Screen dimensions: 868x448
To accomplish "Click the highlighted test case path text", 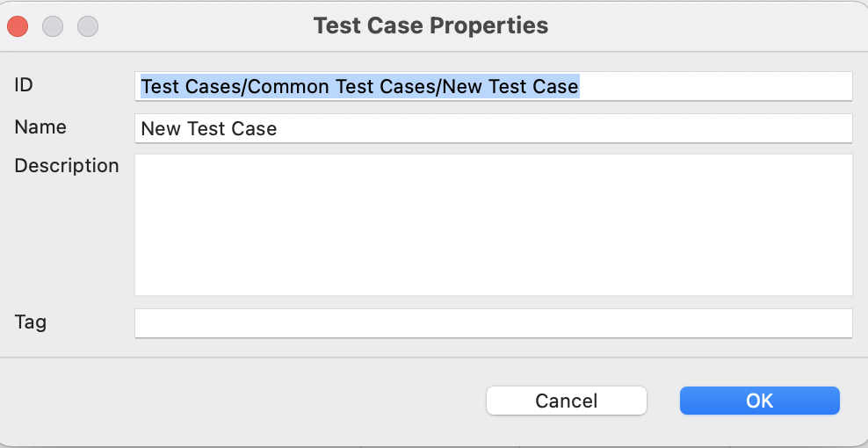I will (x=359, y=86).
